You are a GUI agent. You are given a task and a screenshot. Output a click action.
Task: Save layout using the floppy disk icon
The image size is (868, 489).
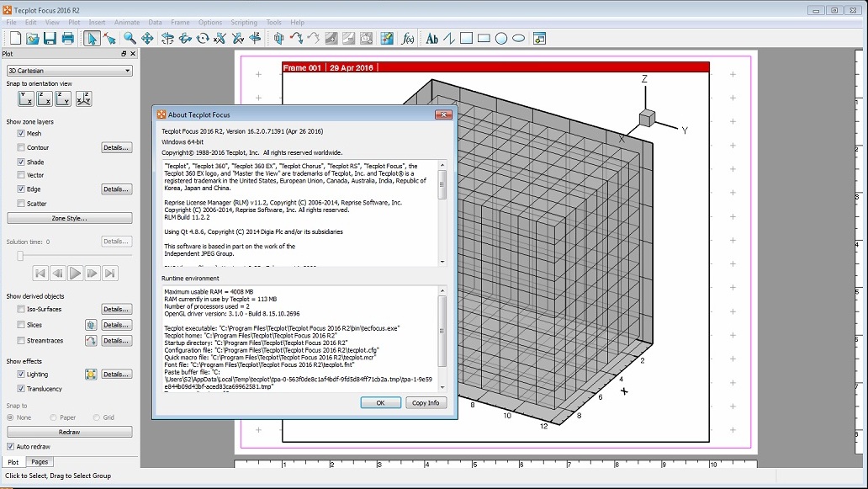pos(50,38)
